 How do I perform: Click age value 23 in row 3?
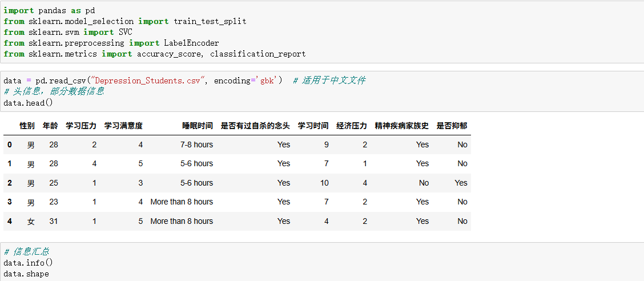54,202
